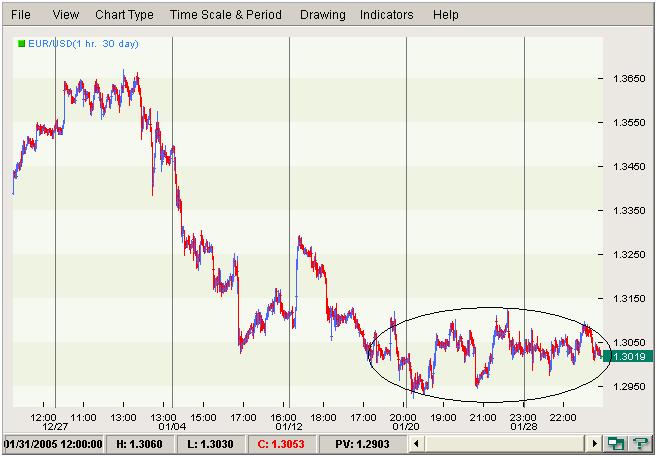Open the Chart Type menu

124,15
